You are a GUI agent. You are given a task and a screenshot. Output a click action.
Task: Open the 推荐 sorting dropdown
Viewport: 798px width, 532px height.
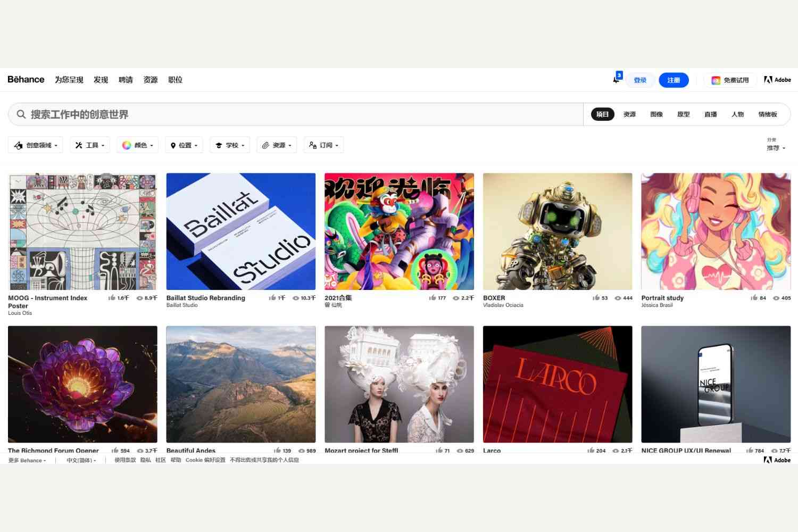pos(776,148)
